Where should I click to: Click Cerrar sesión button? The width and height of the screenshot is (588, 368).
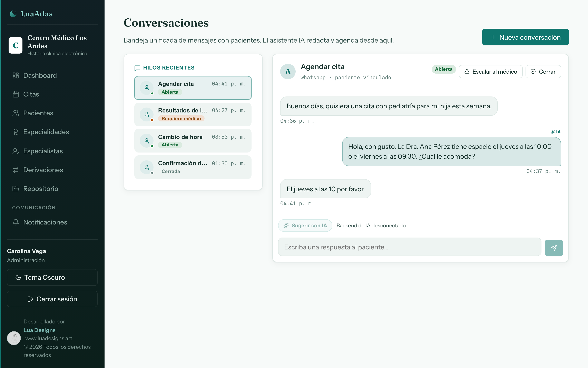click(52, 299)
